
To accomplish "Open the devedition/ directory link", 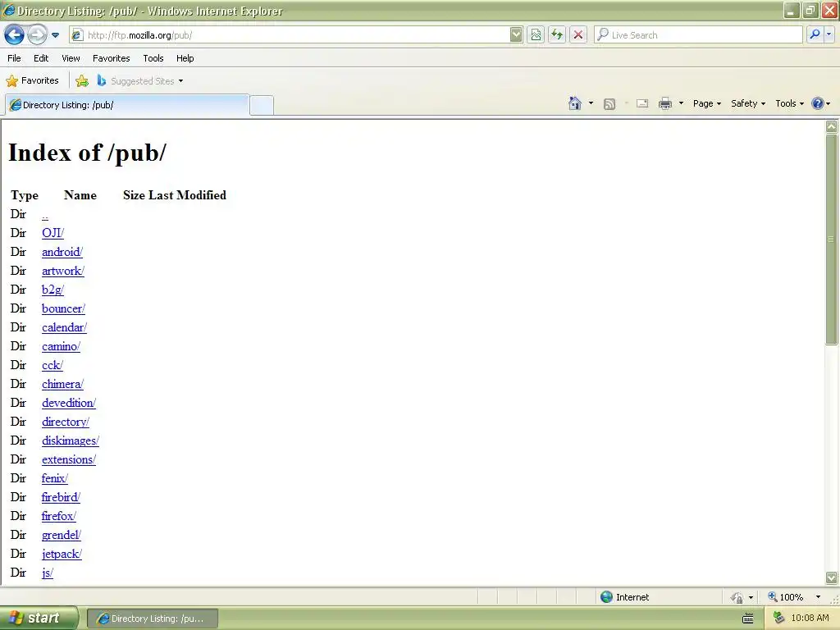I will (x=69, y=403).
